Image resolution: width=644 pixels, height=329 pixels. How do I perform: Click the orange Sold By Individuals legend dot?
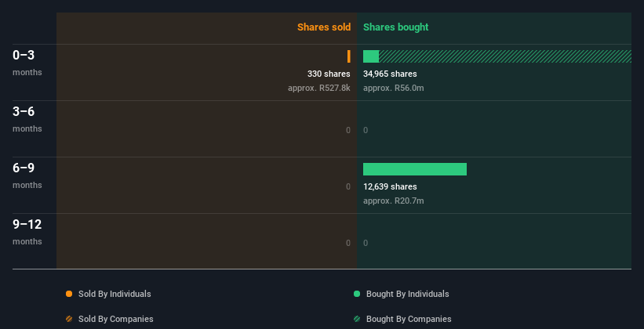click(x=69, y=294)
